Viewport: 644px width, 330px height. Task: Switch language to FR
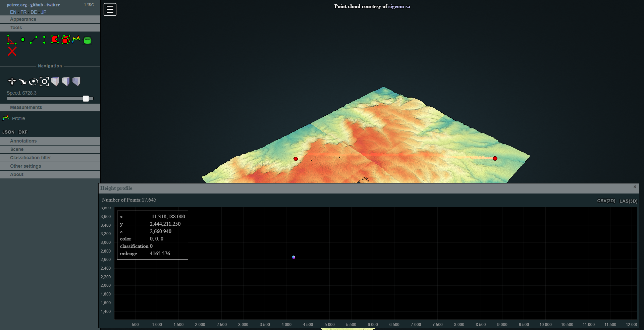pos(23,12)
